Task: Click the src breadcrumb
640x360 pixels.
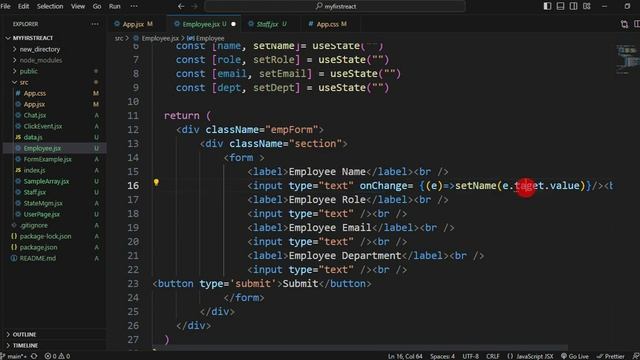Action: coord(118,38)
